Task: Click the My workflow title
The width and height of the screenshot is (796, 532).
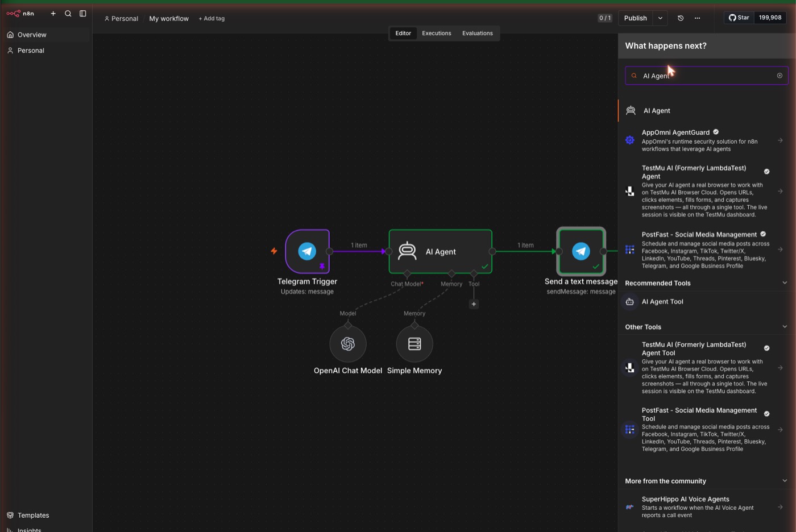Action: click(169, 19)
